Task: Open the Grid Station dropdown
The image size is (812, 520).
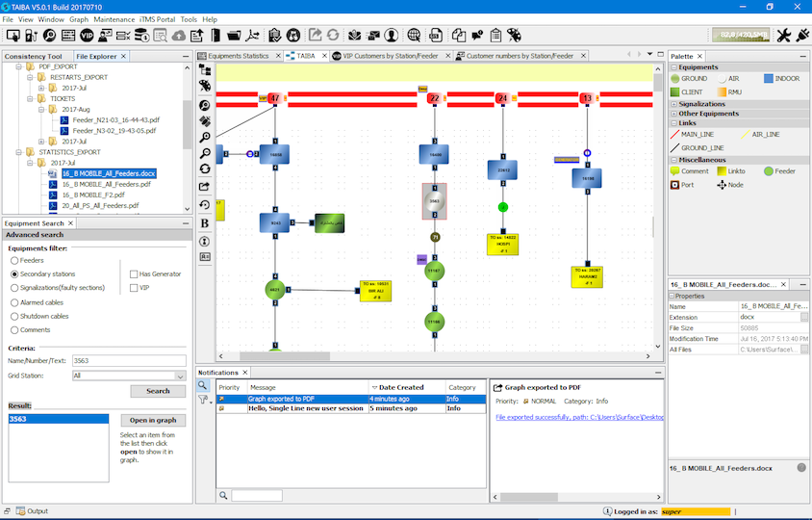Action: 180,376
